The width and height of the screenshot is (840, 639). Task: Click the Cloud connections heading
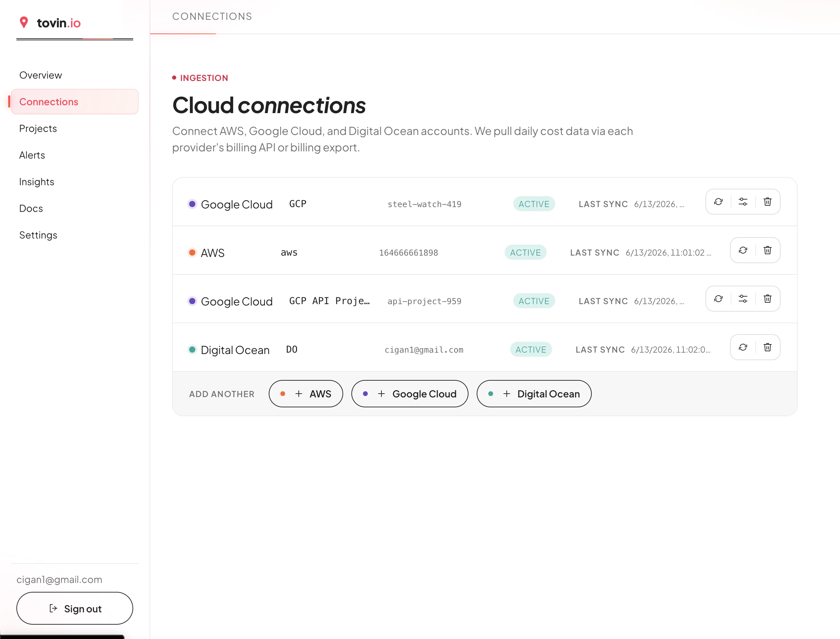point(269,105)
